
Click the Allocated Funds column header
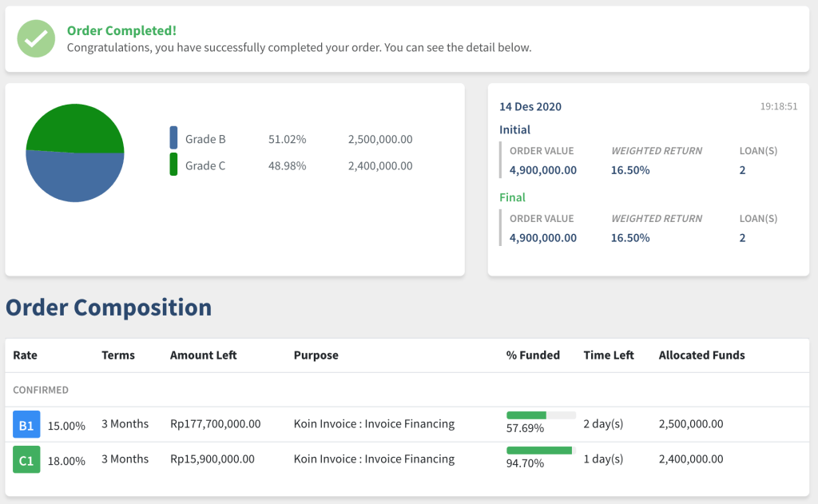click(x=701, y=355)
